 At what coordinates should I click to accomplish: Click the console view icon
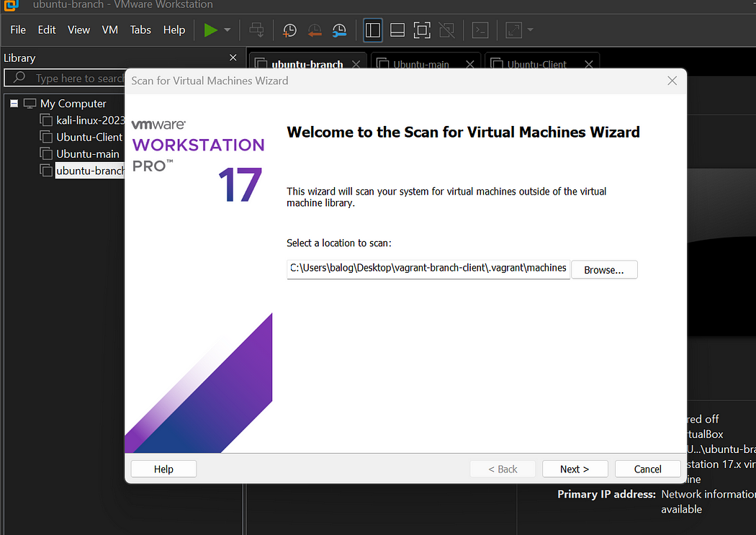[x=480, y=30]
